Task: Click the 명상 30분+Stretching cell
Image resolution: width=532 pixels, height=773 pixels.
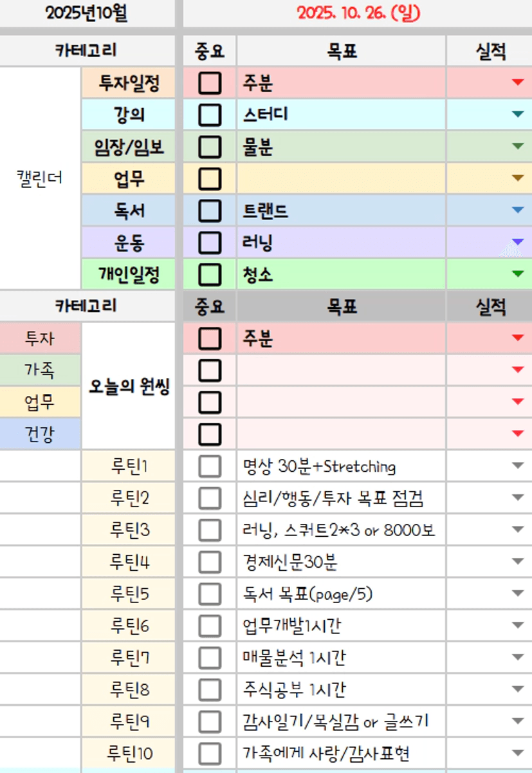Action: (341, 466)
